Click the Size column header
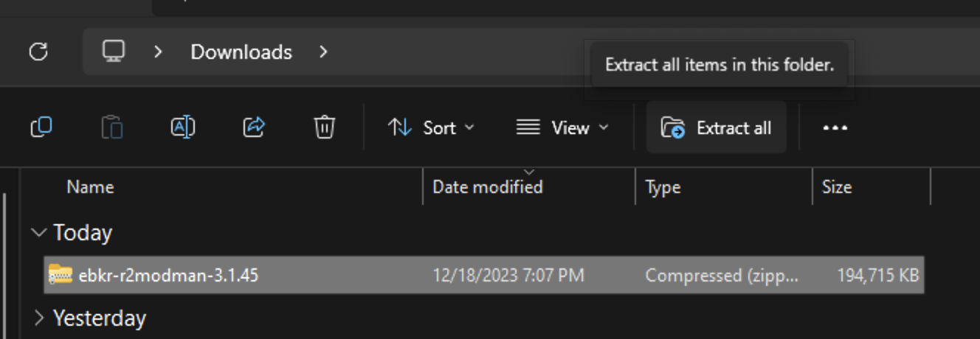 click(837, 187)
